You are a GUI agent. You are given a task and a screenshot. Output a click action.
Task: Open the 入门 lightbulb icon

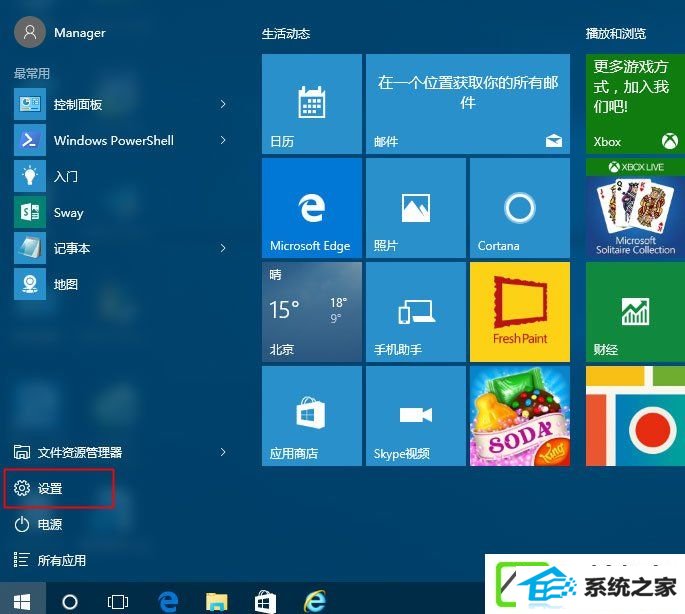click(x=30, y=176)
